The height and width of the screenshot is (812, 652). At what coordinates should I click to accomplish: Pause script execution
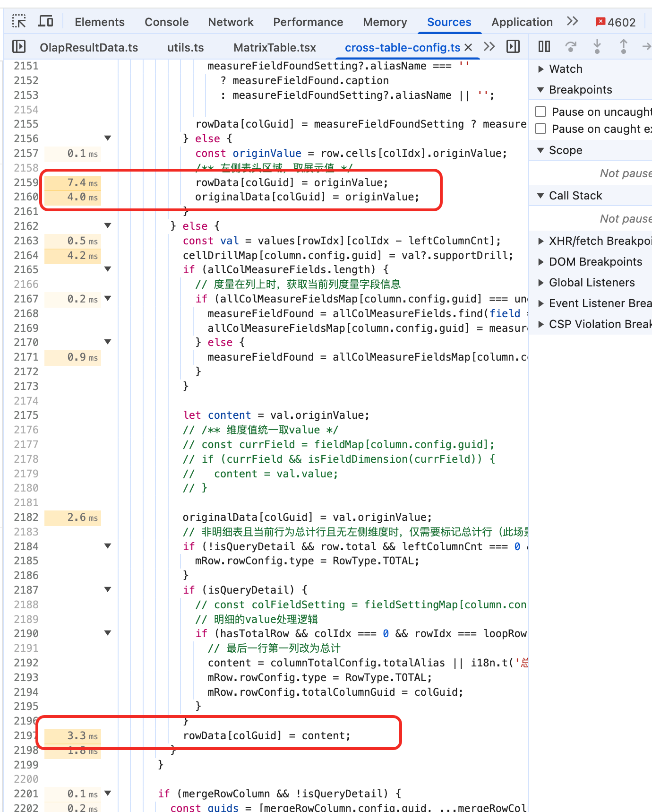tap(544, 46)
